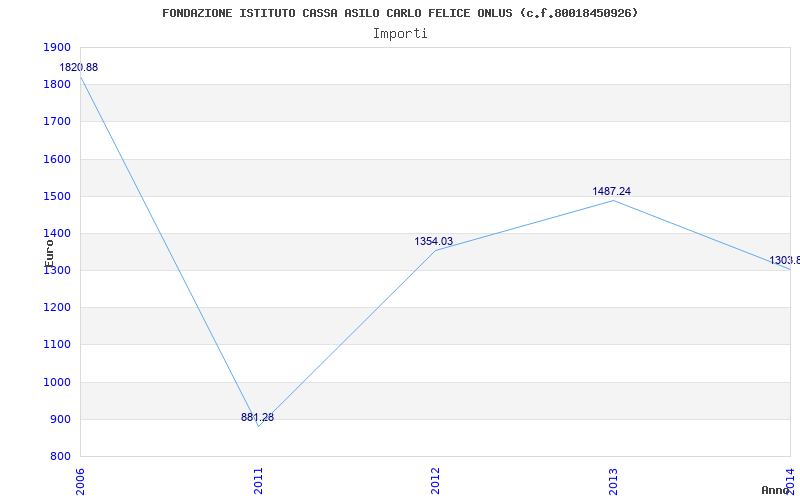Click the 1900 y-axis tick label
Viewport: 800px width, 500px height.
point(57,47)
